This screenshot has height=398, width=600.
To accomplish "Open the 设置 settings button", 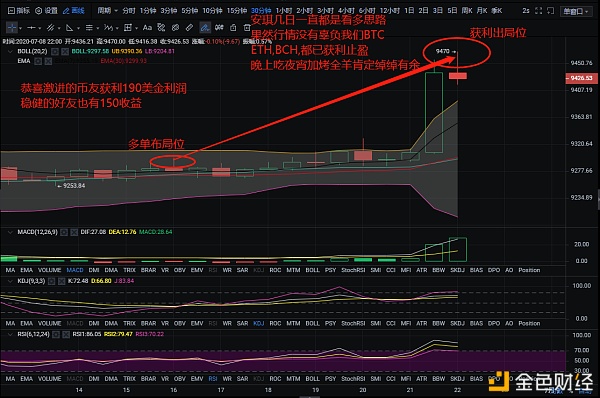I will [46, 11].
